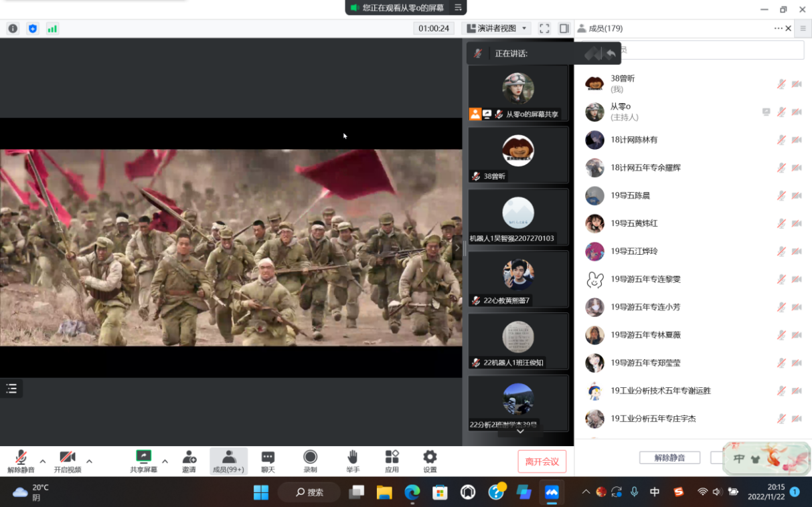Open the speaker view dropdown

pos(496,29)
